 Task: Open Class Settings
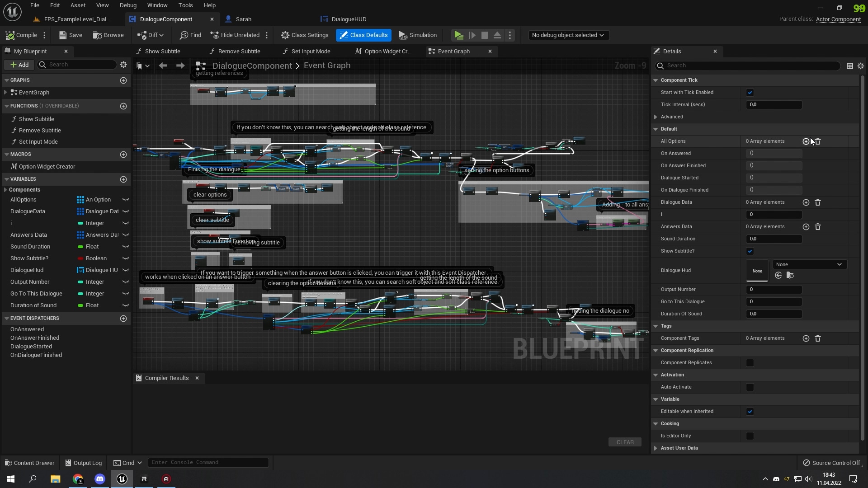[305, 35]
